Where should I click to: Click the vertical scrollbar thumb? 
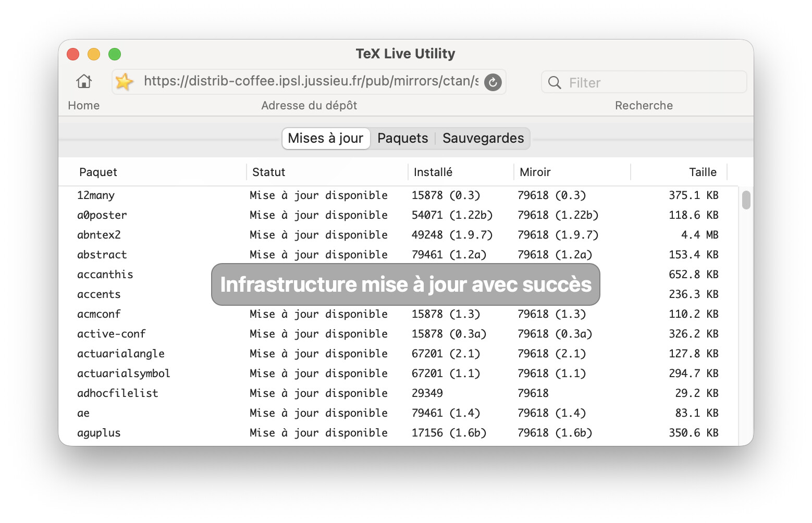pos(746,200)
